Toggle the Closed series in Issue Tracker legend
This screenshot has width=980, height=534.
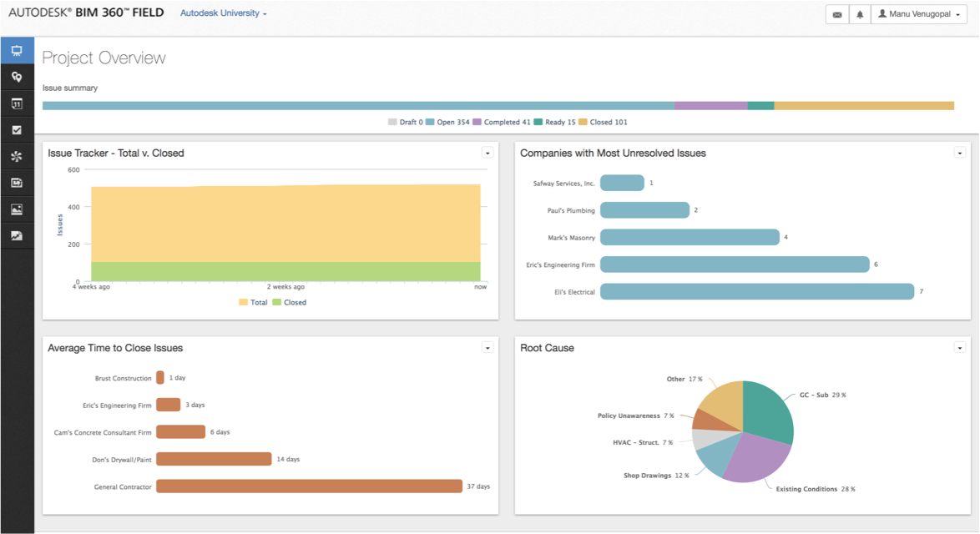290,302
